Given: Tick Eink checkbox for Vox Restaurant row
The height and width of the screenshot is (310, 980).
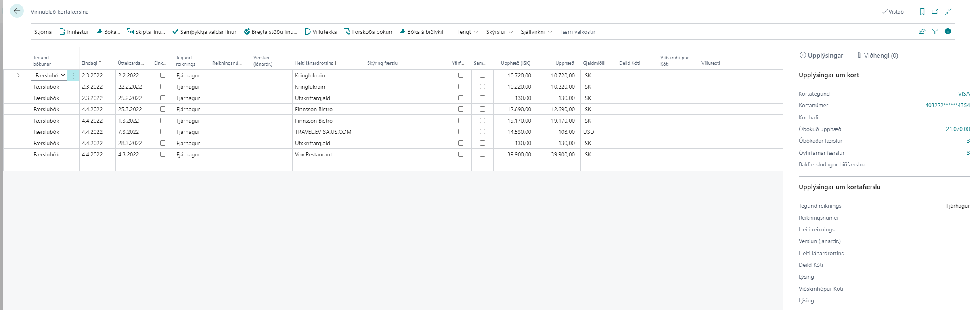Looking at the screenshot, I should click(x=163, y=154).
